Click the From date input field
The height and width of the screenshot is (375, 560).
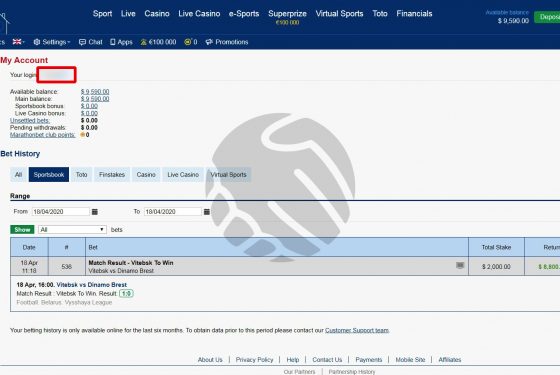[61, 212]
